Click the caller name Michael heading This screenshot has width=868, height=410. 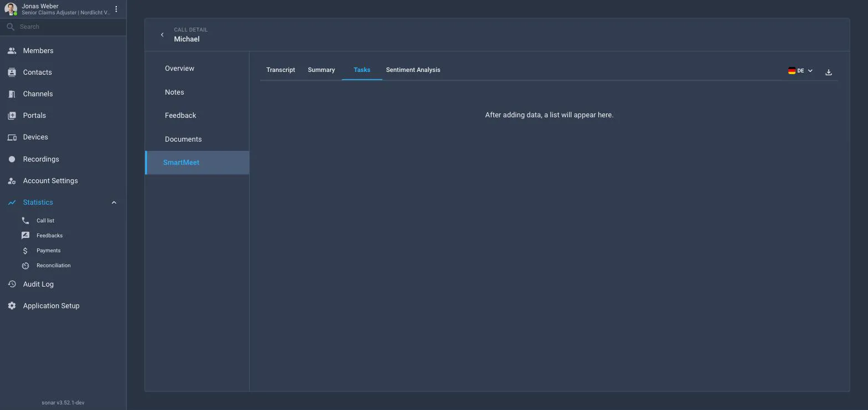(187, 39)
